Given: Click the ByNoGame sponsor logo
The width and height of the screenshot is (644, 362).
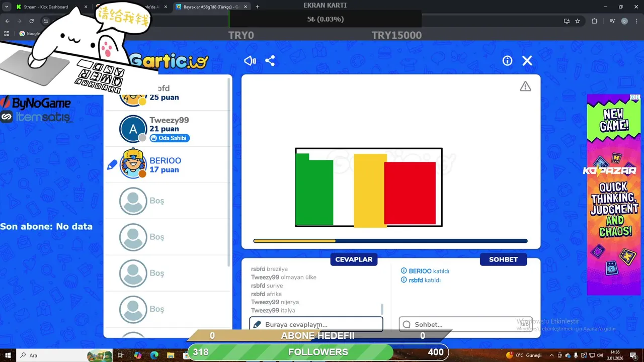Looking at the screenshot, I should coord(36,103).
